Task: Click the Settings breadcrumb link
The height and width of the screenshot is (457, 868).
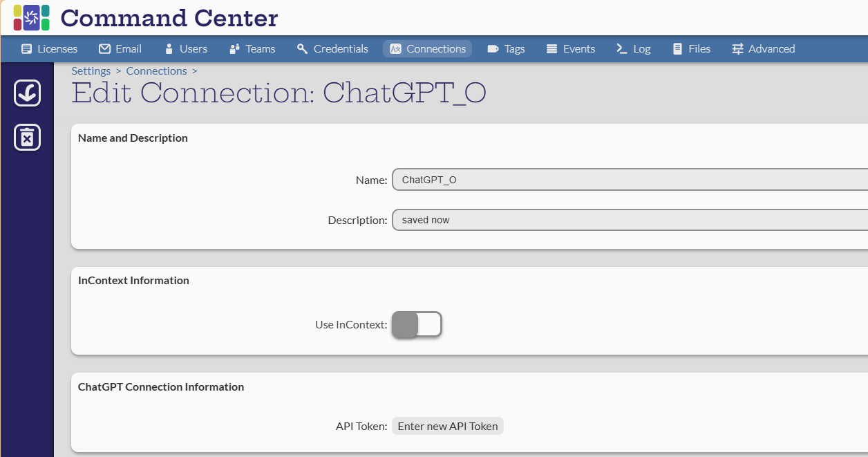Action: click(91, 71)
